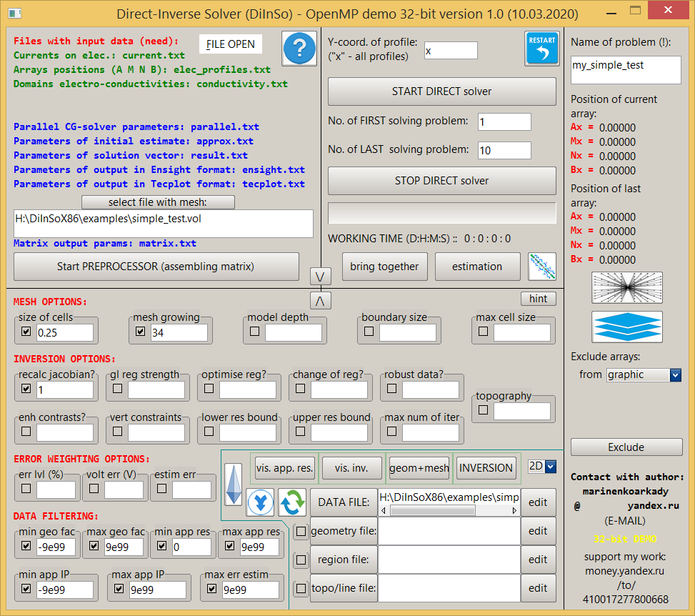
Task: Toggle the size of cells checkbox
Action: pos(26,332)
